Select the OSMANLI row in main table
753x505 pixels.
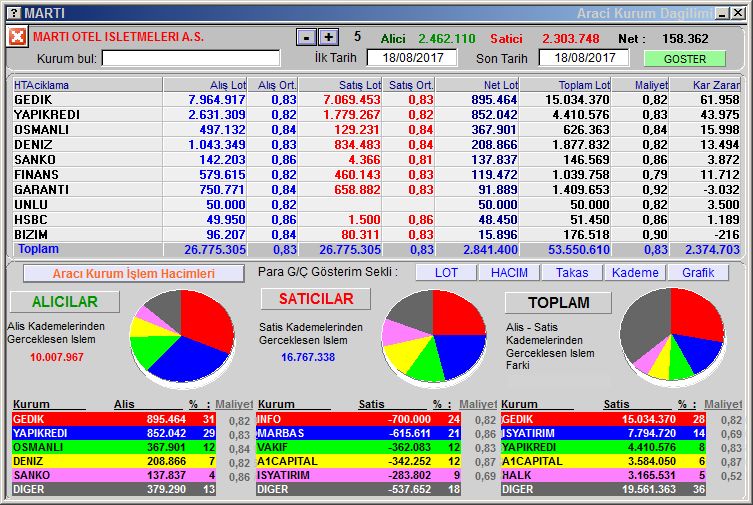376,130
